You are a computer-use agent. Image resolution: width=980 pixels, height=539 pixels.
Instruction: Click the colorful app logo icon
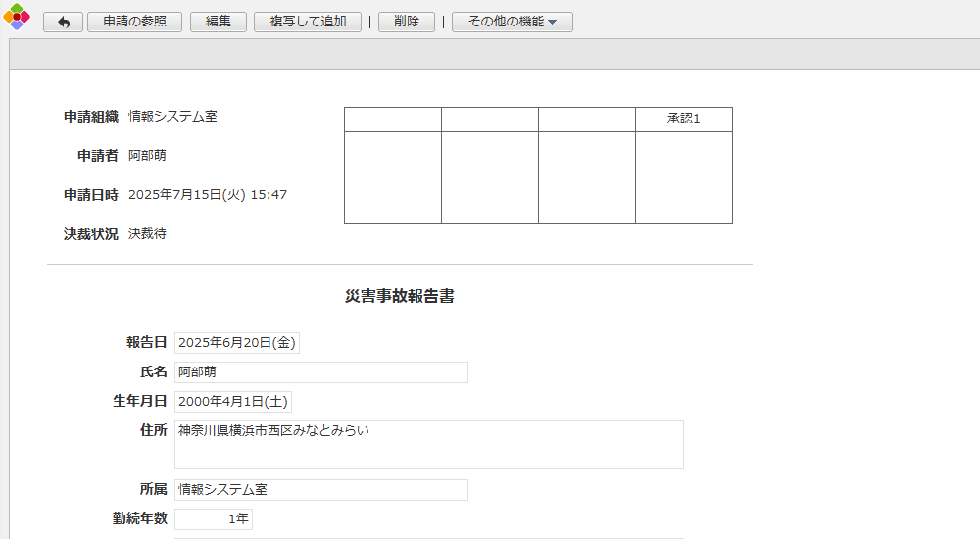tap(17, 17)
